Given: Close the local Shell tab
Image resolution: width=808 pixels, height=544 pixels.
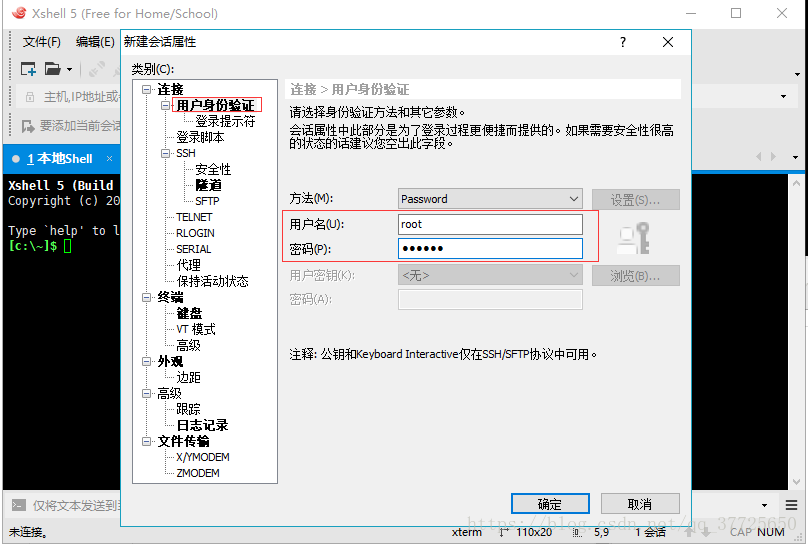Looking at the screenshot, I should pyautogui.click(x=109, y=159).
